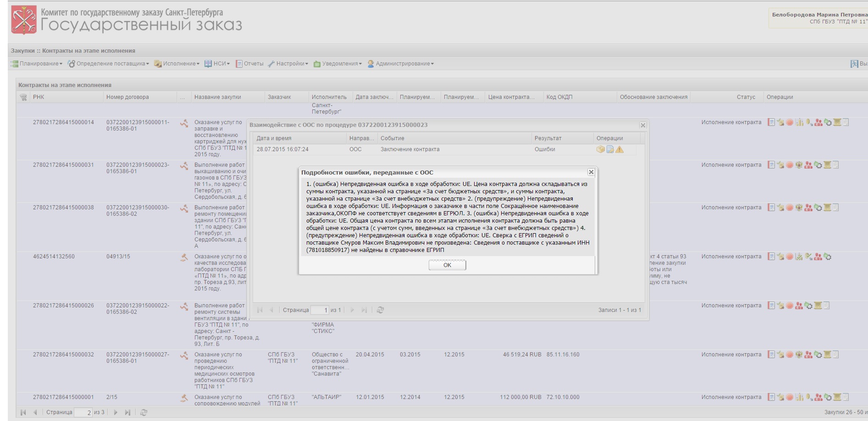Click the Государственный заказ logo
The width and height of the screenshot is (868, 421).
[127, 20]
